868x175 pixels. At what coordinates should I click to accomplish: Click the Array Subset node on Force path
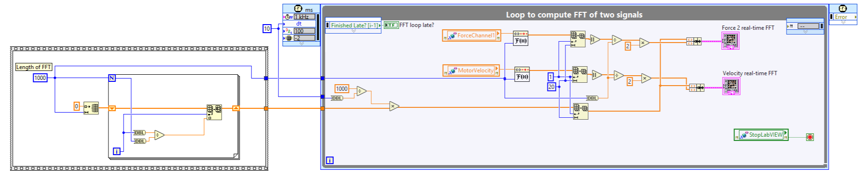click(578, 39)
